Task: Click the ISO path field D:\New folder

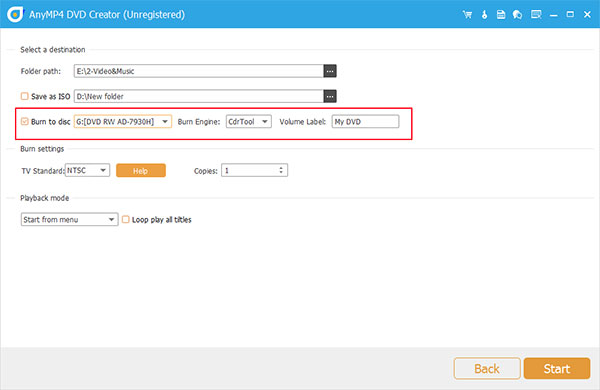Action: pos(199,96)
